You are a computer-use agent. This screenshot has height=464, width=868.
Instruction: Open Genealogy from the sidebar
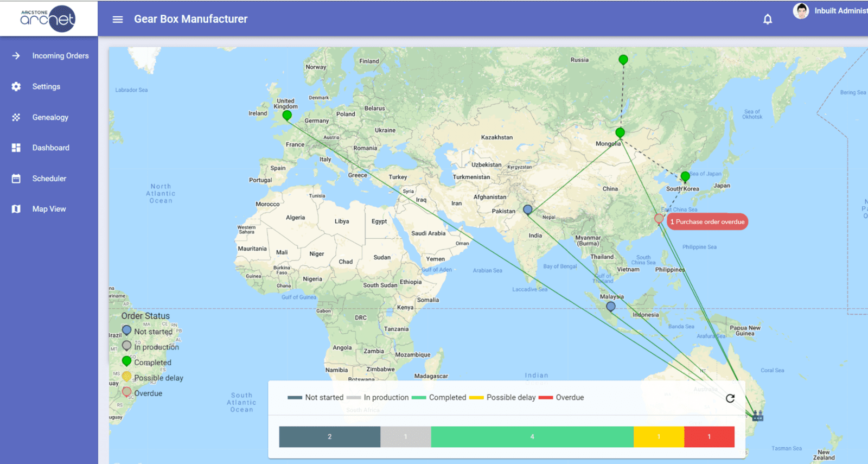pyautogui.click(x=50, y=117)
